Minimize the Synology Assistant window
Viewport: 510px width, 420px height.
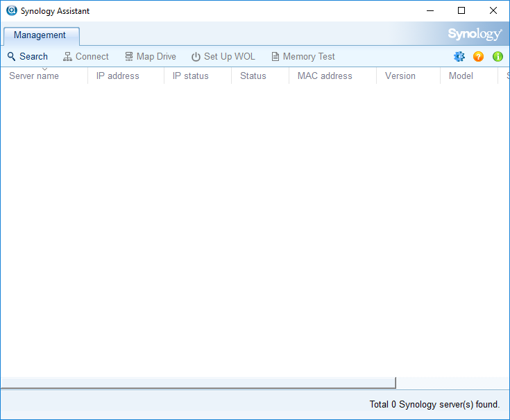click(430, 10)
